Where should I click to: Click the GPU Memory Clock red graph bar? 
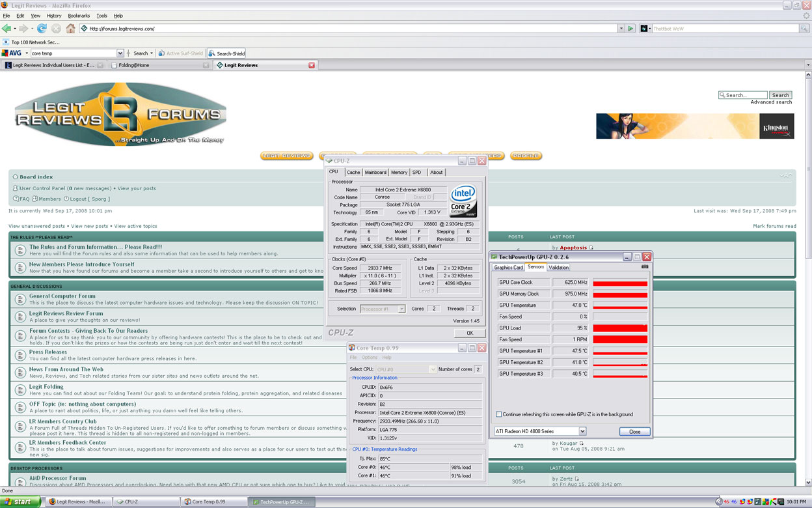[620, 294]
